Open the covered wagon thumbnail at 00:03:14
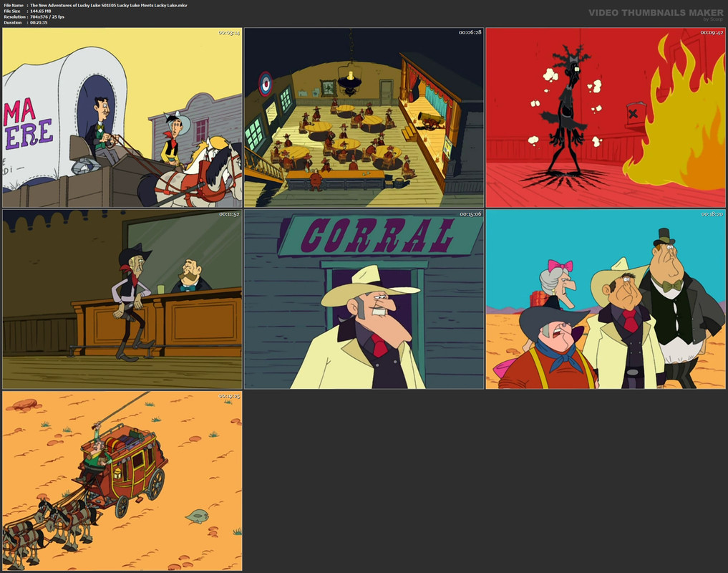 click(122, 117)
